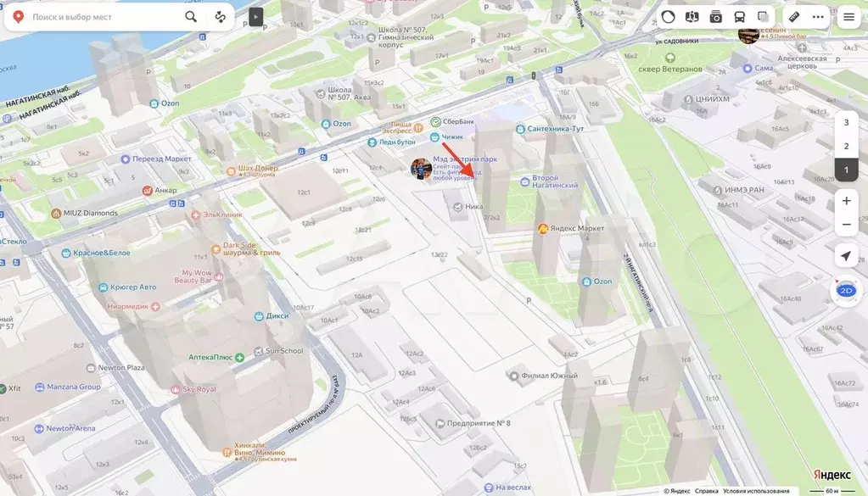Open Есенин bar photo marker
The width and height of the screenshot is (868, 496).
pos(748,34)
